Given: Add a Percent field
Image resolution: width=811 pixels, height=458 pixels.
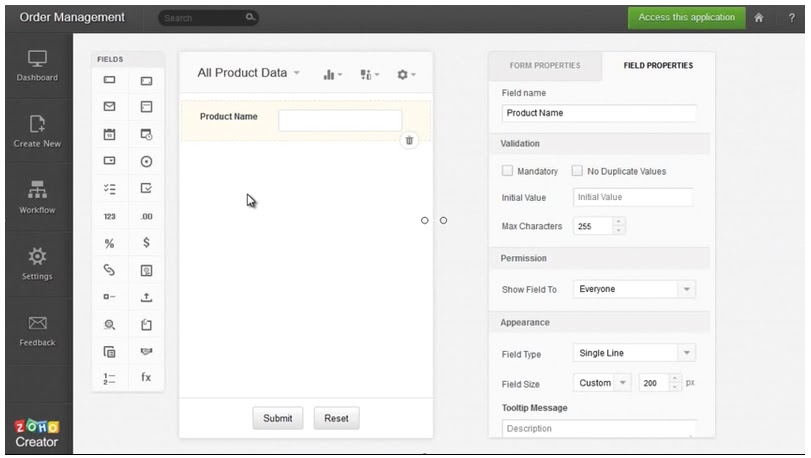Looking at the screenshot, I should tap(109, 243).
